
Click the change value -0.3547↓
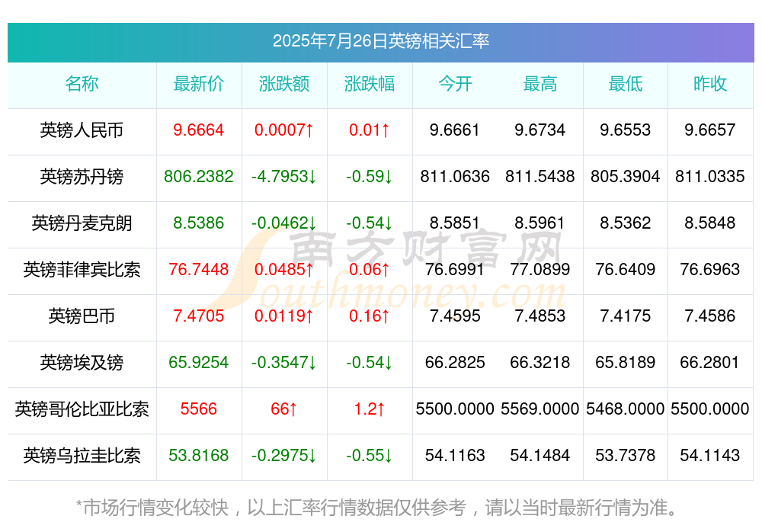pyautogui.click(x=284, y=362)
